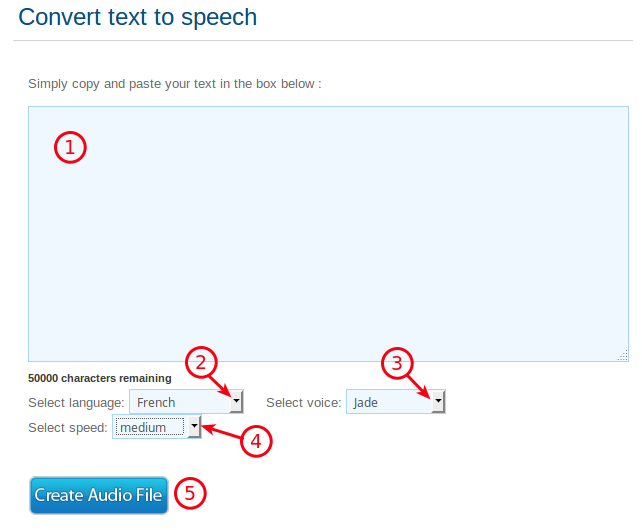Viewport: 642px width, 530px height.
Task: Click the arrow on the language selector
Action: [237, 403]
